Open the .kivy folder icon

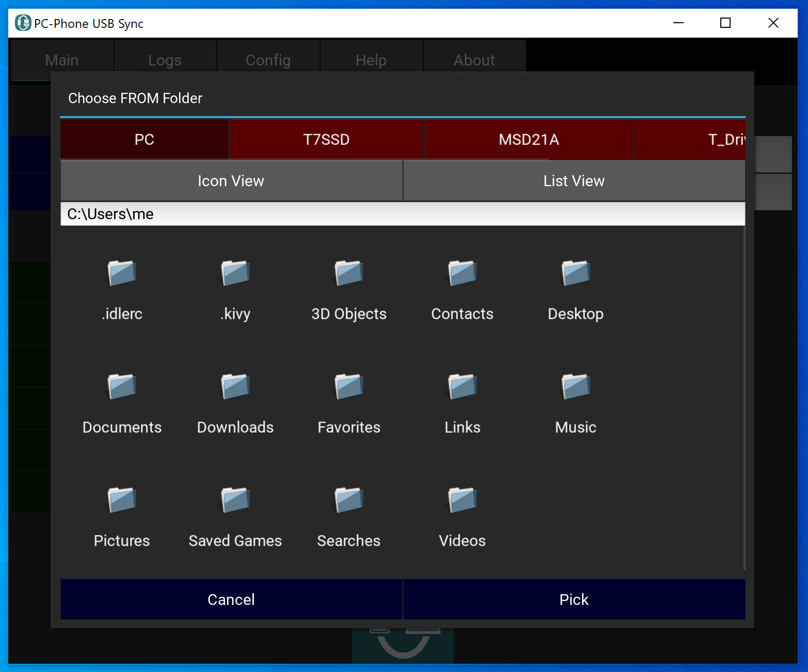[235, 273]
